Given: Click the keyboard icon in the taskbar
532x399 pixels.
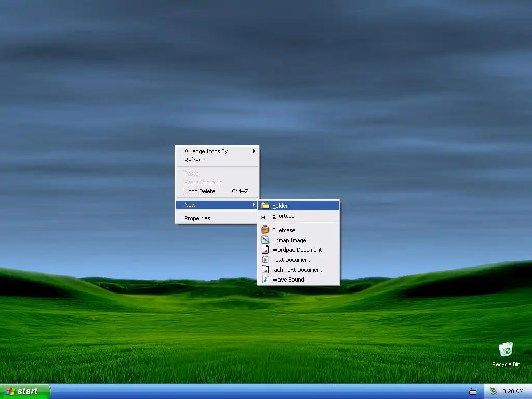Looking at the screenshot, I should coord(473,392).
